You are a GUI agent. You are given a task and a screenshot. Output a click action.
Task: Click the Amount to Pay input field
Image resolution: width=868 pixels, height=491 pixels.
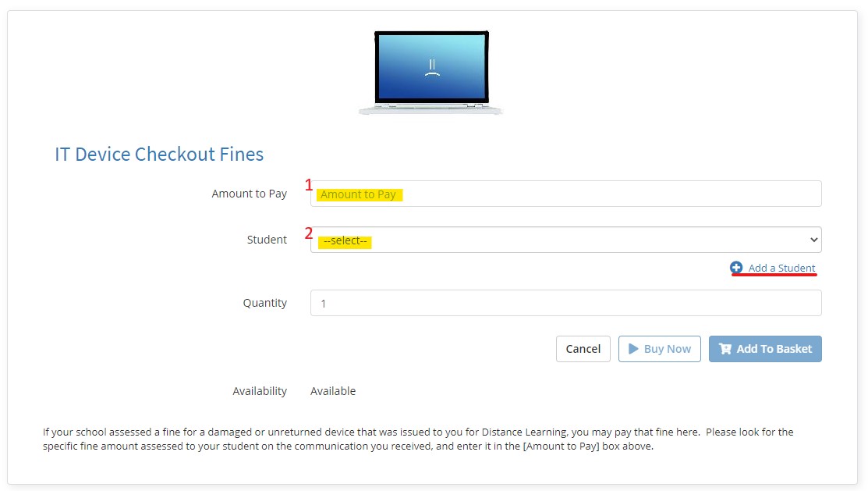[565, 194]
